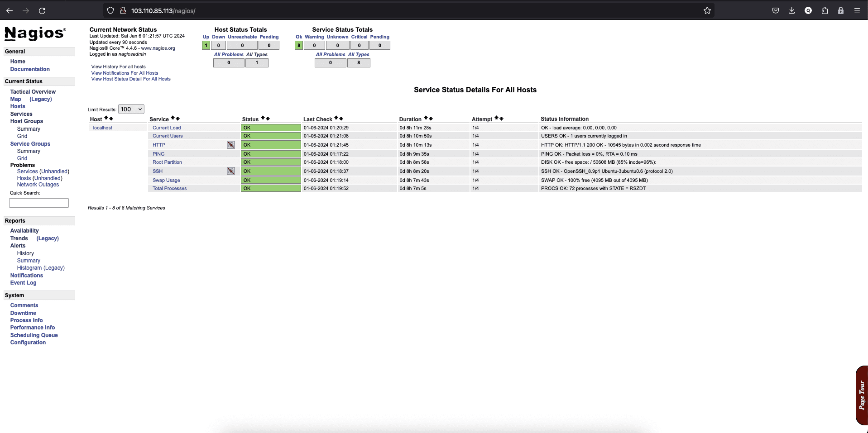Viewport: 868px width, 433px height.
Task: Click the Page Tour tab on the right edge
Action: pyautogui.click(x=861, y=394)
